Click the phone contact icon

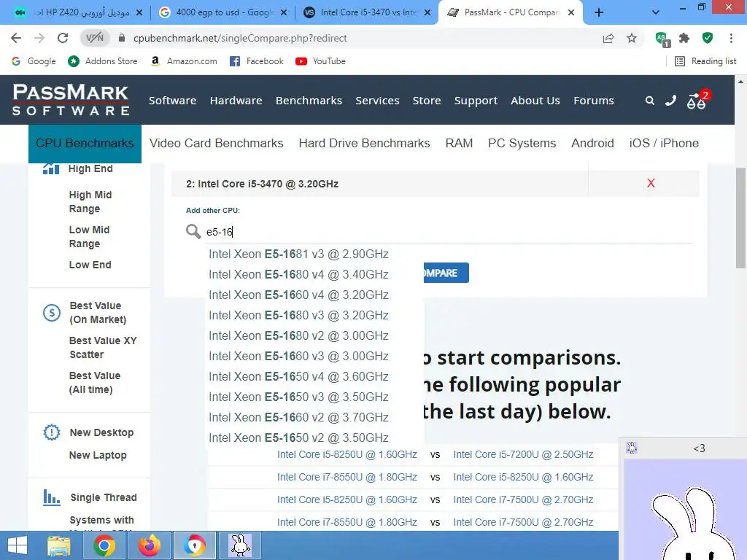click(671, 101)
